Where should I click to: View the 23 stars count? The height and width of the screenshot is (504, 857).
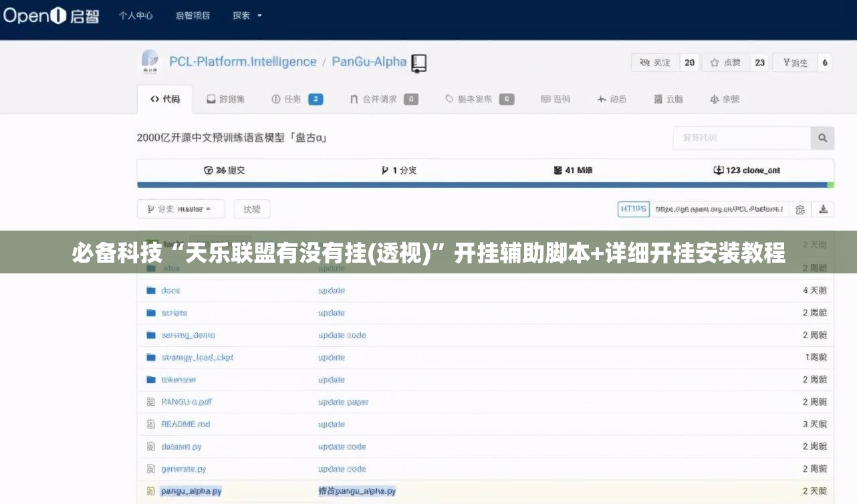[759, 63]
